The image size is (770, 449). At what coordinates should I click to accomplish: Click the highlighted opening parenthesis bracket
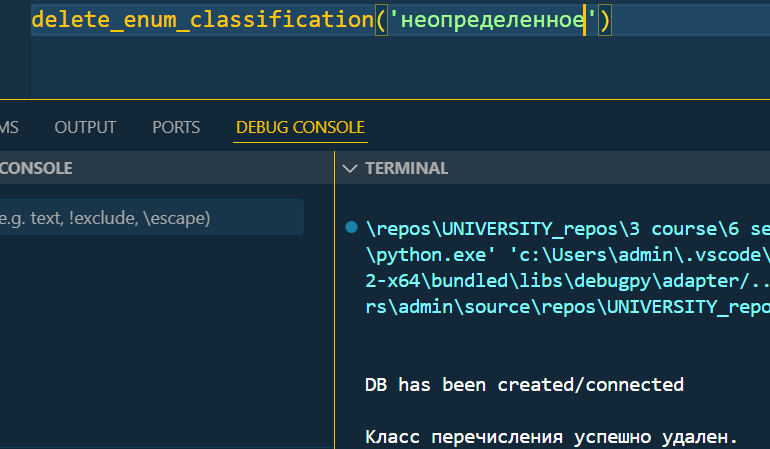(381, 20)
